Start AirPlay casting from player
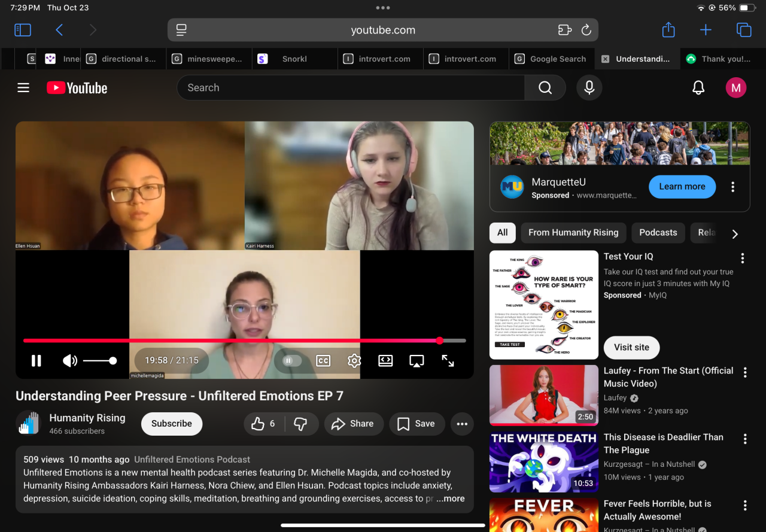 [417, 360]
